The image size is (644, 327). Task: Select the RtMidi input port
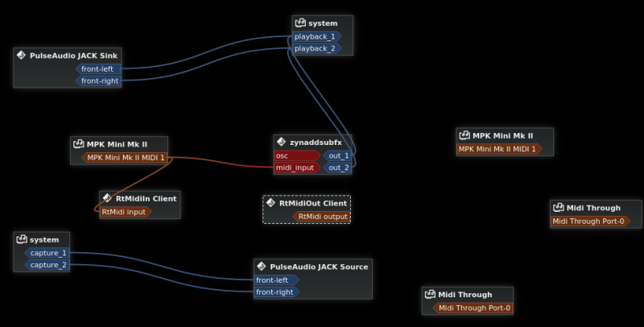(126, 212)
